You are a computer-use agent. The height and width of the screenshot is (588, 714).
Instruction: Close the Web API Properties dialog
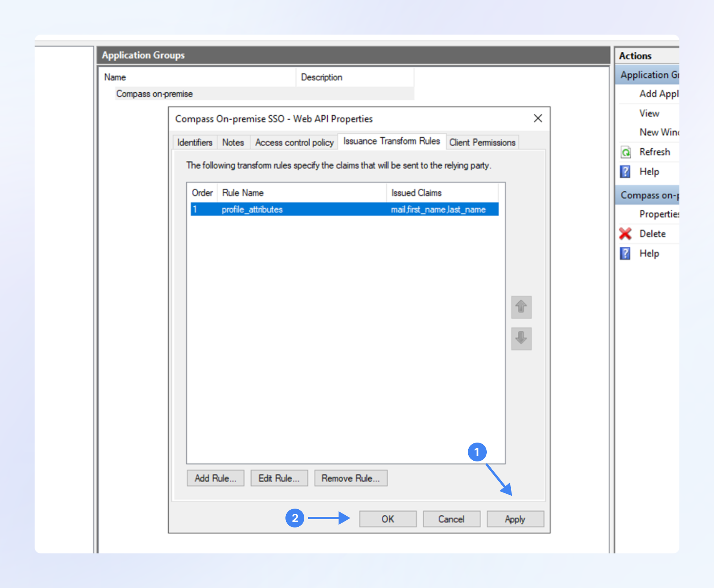click(x=537, y=118)
